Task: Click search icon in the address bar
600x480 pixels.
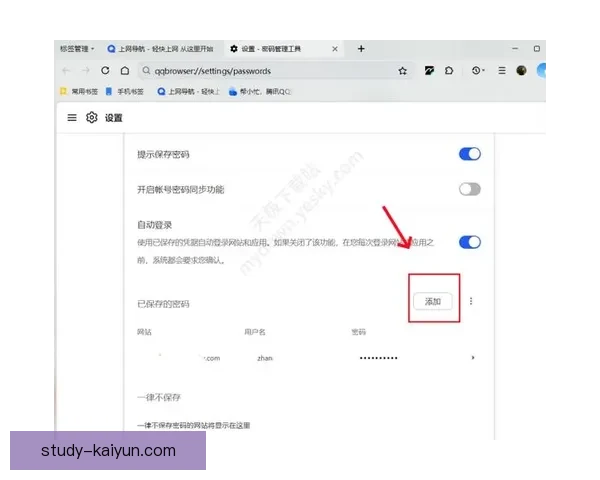Action: (x=146, y=71)
